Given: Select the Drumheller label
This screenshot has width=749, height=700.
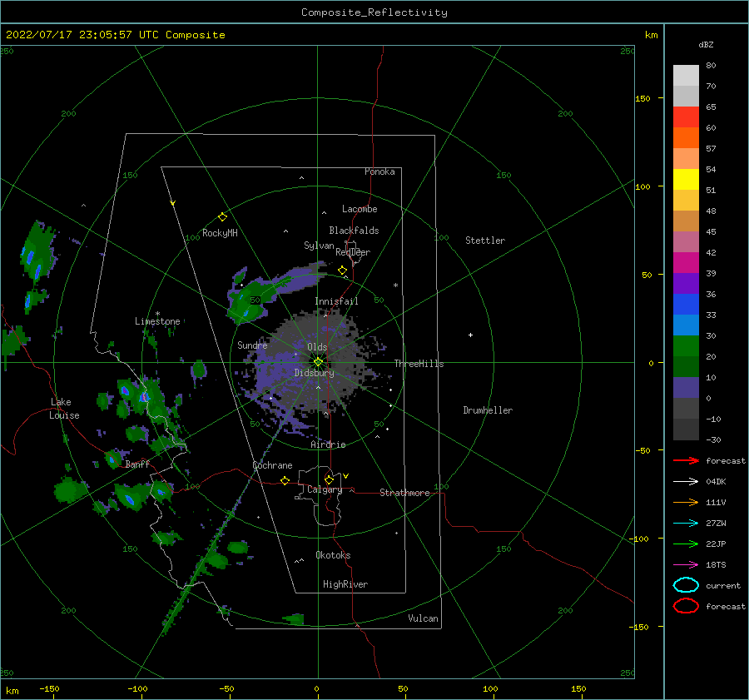Looking at the screenshot, I should [x=488, y=410].
